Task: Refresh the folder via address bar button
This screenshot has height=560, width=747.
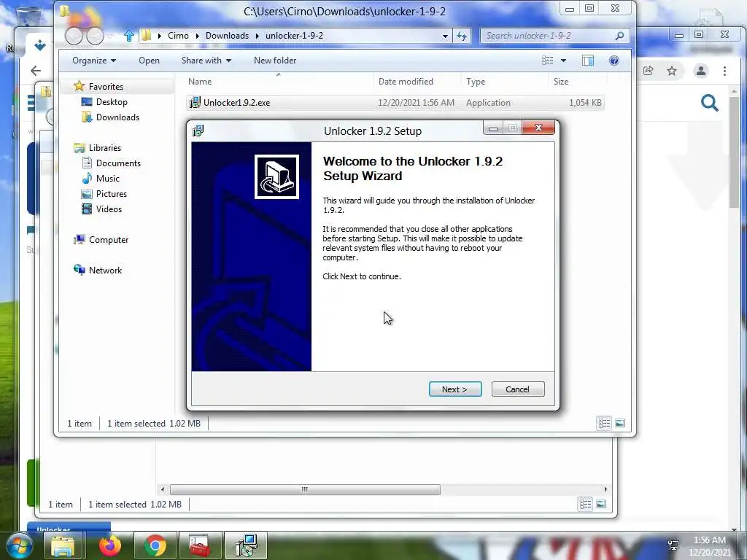Action: pos(462,36)
